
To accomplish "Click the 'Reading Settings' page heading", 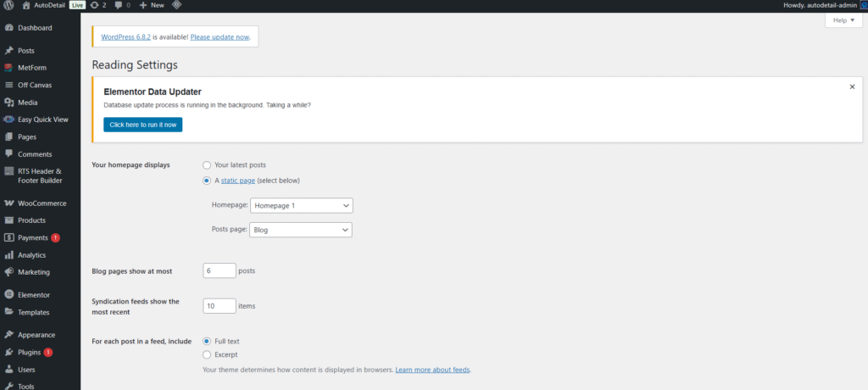I will click(x=135, y=64).
